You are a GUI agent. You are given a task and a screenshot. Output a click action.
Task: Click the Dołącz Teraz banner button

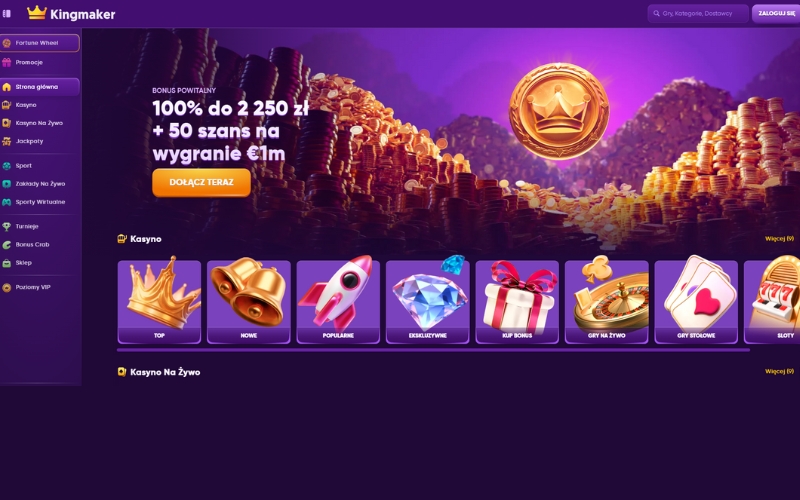click(x=202, y=183)
